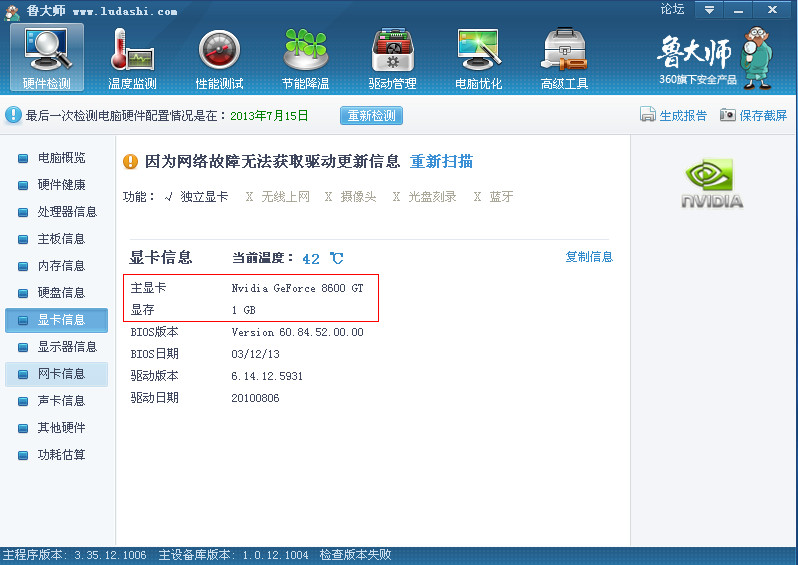Click the 鲁大师 logo with mascot
The image size is (798, 565).
[715, 58]
